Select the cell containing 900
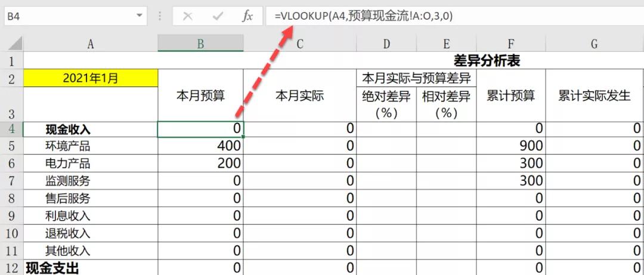The width and height of the screenshot is (644, 275). [x=510, y=146]
